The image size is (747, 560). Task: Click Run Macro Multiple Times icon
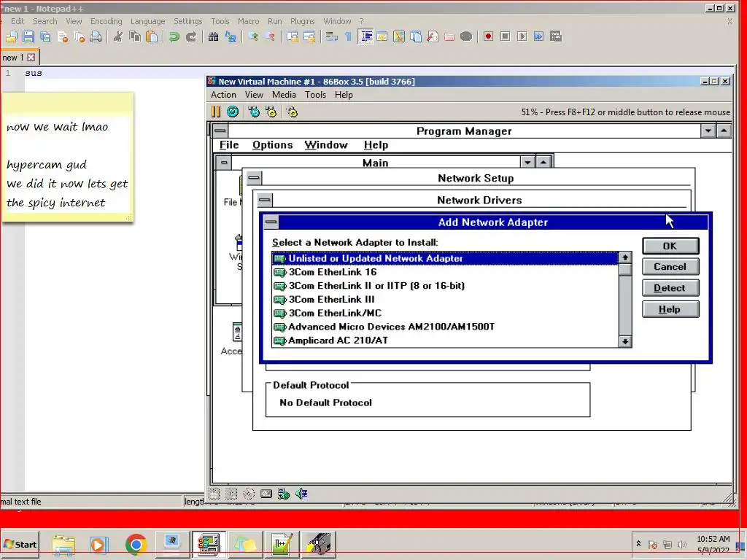(x=539, y=36)
